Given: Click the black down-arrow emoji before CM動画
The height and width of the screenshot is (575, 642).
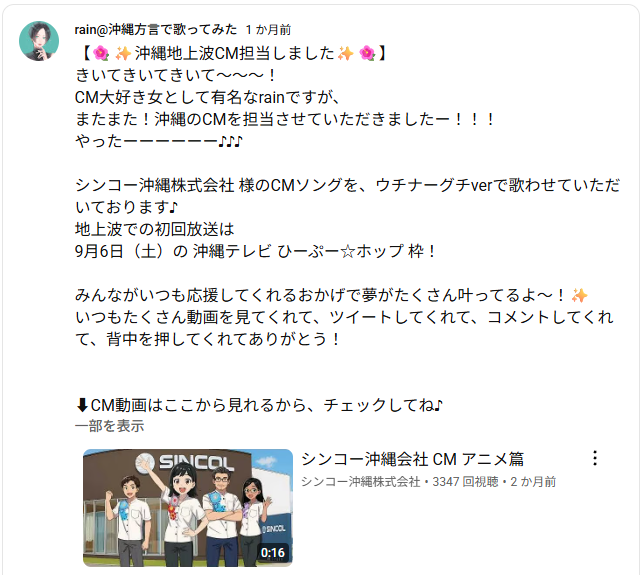Looking at the screenshot, I should 82,405.
